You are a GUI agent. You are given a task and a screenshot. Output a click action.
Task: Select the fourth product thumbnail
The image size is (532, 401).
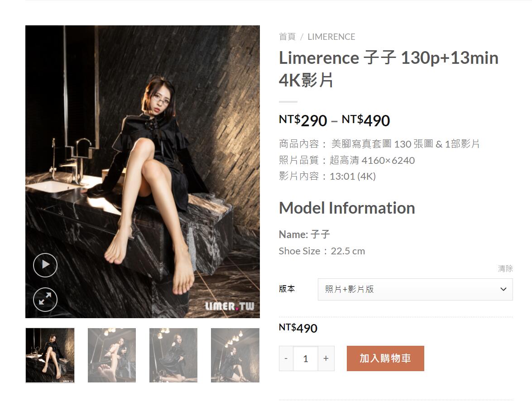(235, 355)
